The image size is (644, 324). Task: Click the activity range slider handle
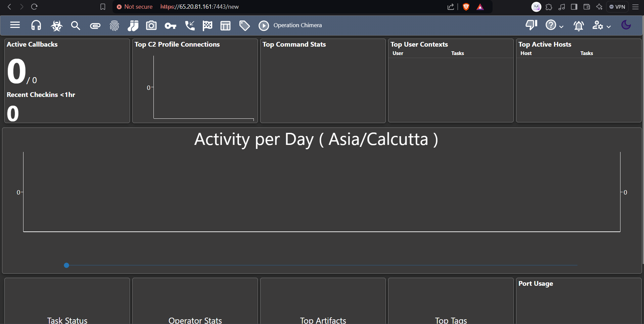(66, 265)
